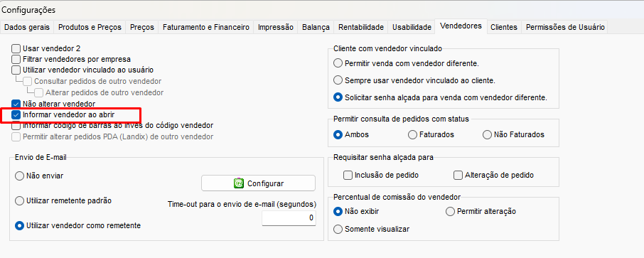
Task: Click the Configurar button with email icon
Action: tap(258, 183)
